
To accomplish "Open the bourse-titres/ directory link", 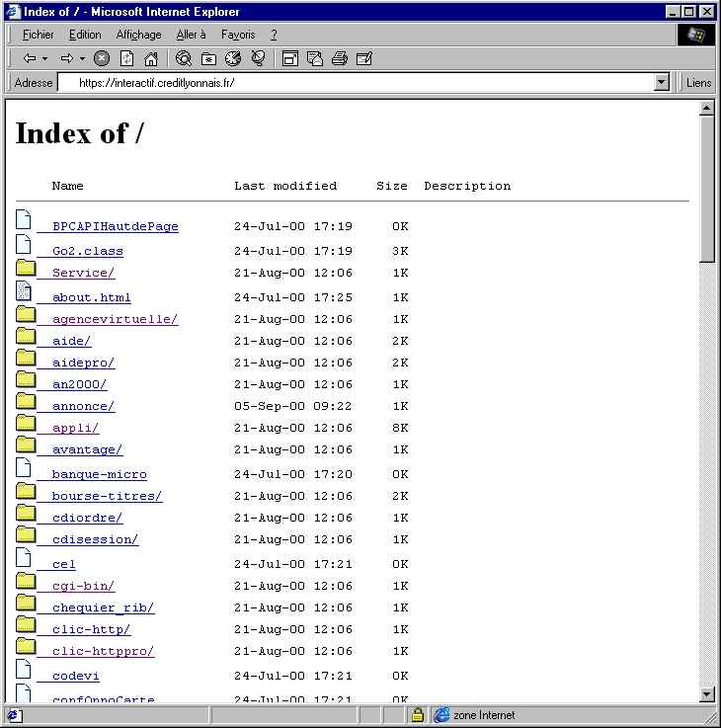I will 107,496.
